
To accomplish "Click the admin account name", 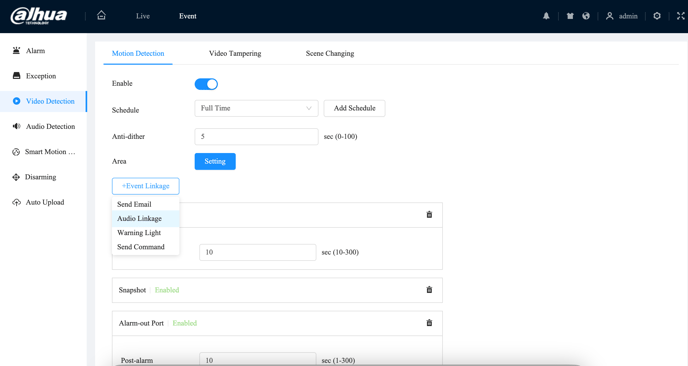I will pos(628,16).
